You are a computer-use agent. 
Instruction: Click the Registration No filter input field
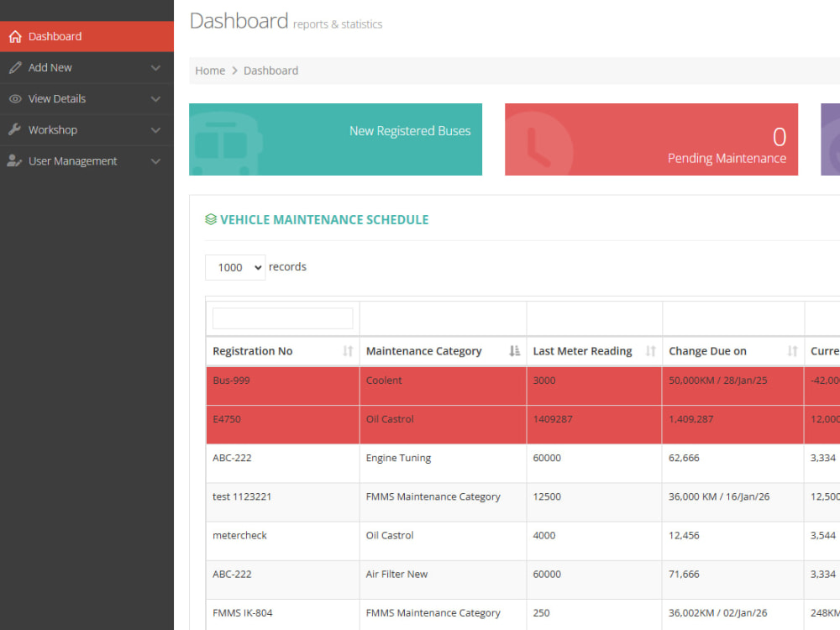[283, 318]
